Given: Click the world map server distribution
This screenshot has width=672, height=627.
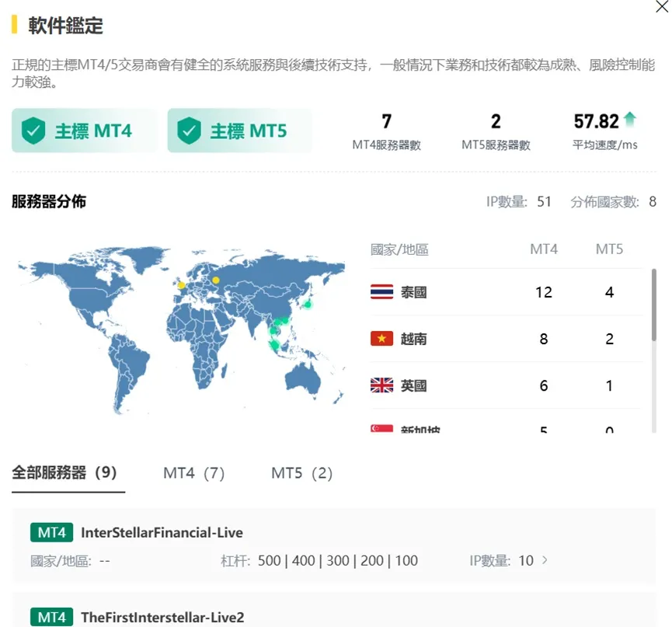Looking at the screenshot, I should point(181,330).
